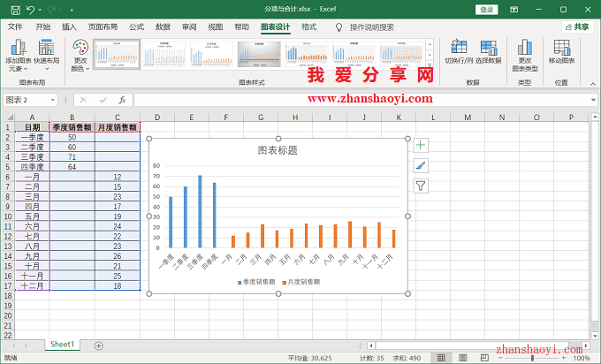
Task: Switch to the 公式 tab
Action: (x=136, y=27)
